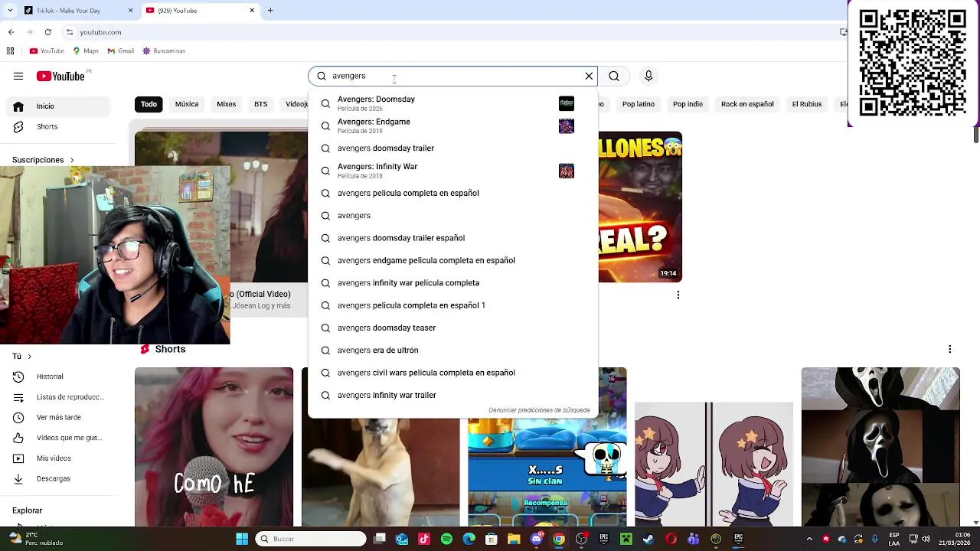The image size is (980, 551).
Task: Choose avengers era de ultrón suggestion
Action: click(x=452, y=350)
